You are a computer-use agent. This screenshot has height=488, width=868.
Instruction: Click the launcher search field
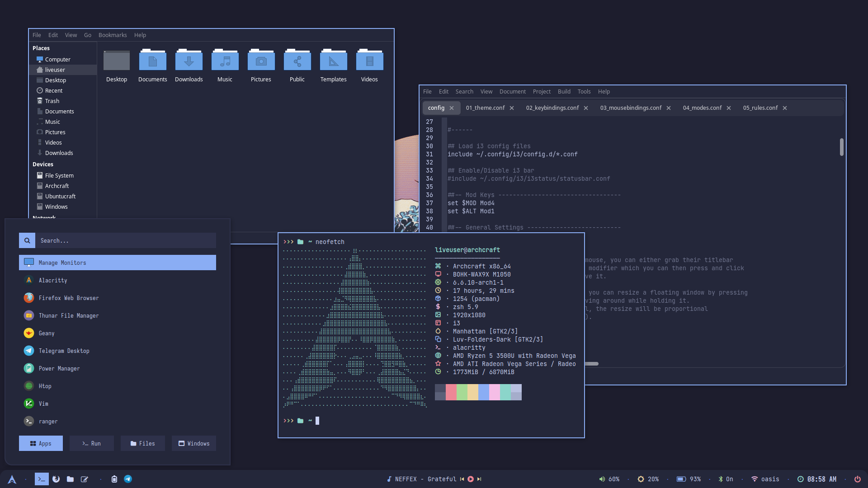(x=126, y=241)
